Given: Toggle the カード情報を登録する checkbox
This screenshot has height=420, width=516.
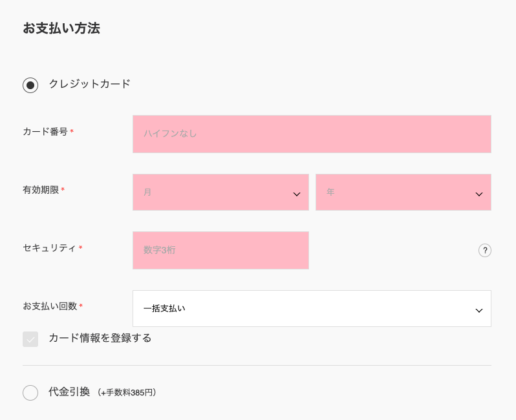Looking at the screenshot, I should click(x=30, y=339).
